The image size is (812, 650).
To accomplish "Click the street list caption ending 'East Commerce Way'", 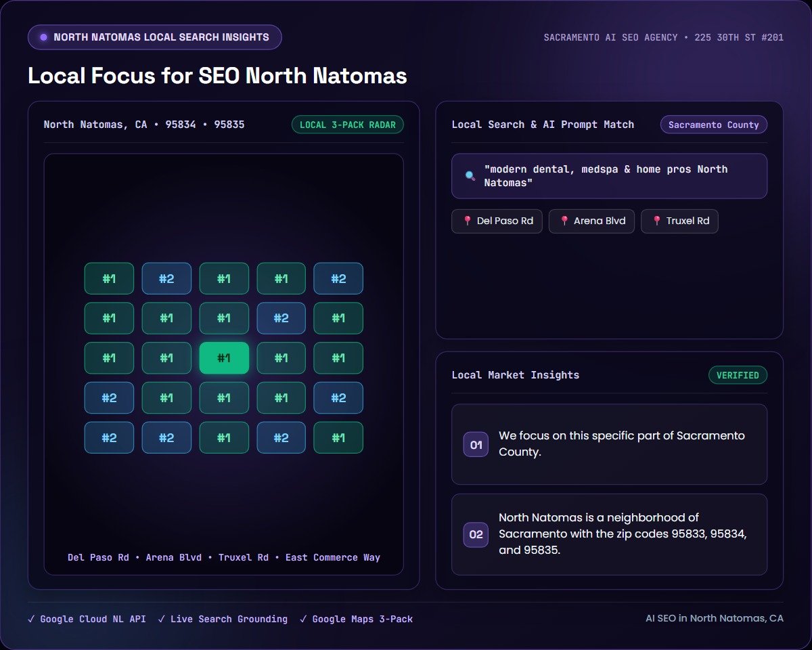I will click(x=224, y=558).
